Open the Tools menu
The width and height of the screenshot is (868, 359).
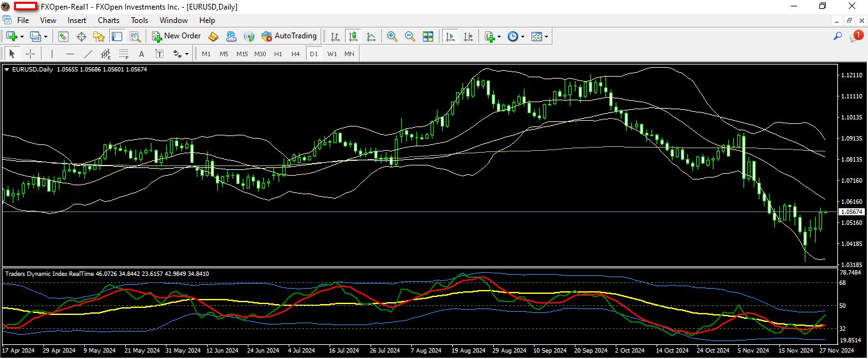(x=140, y=20)
